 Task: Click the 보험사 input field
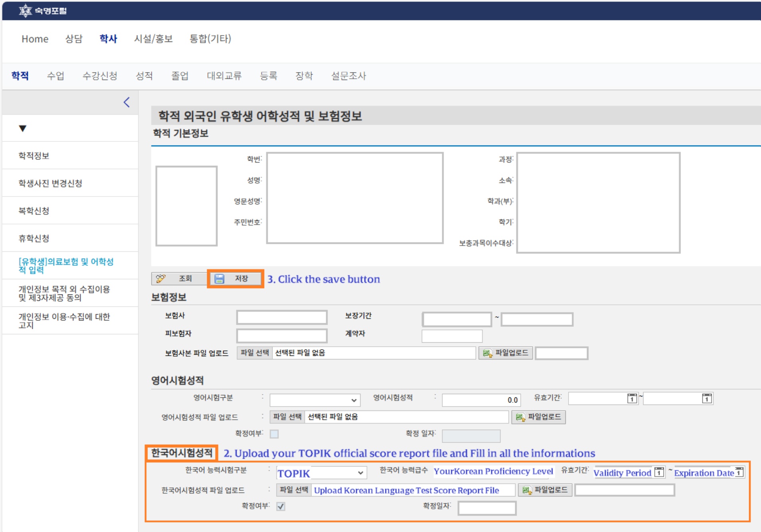[x=282, y=318]
